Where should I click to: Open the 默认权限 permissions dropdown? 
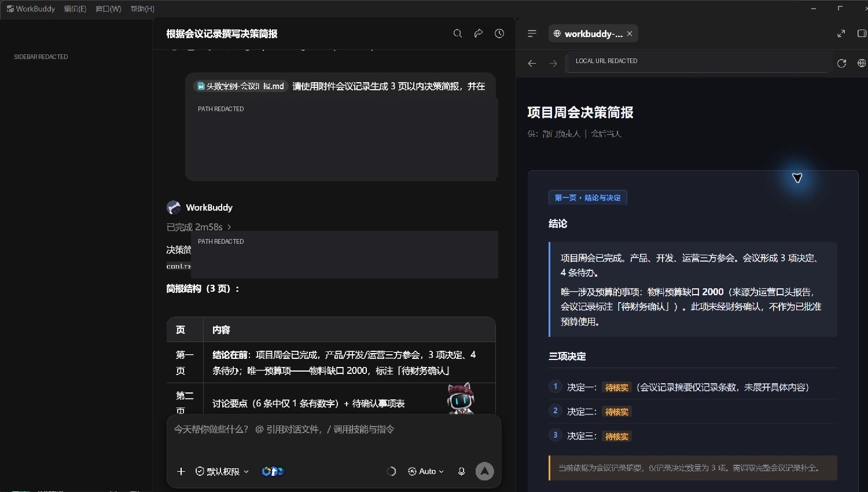[222, 471]
